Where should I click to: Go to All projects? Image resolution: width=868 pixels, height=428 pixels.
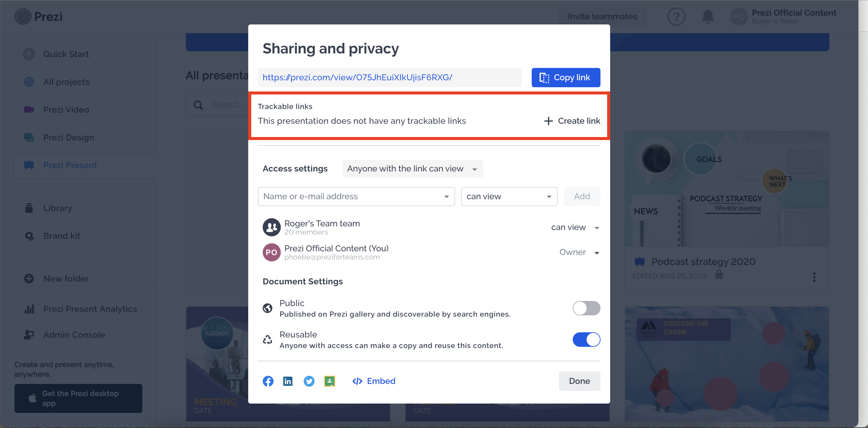(66, 82)
